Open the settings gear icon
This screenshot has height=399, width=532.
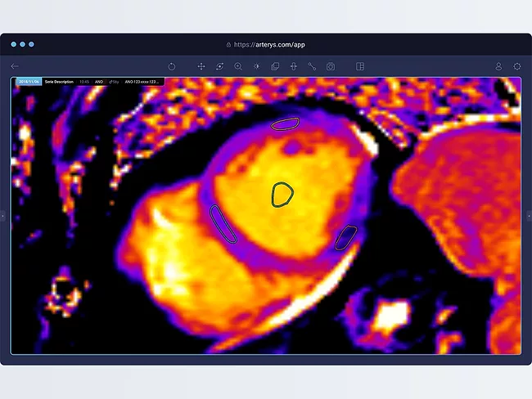click(x=517, y=66)
